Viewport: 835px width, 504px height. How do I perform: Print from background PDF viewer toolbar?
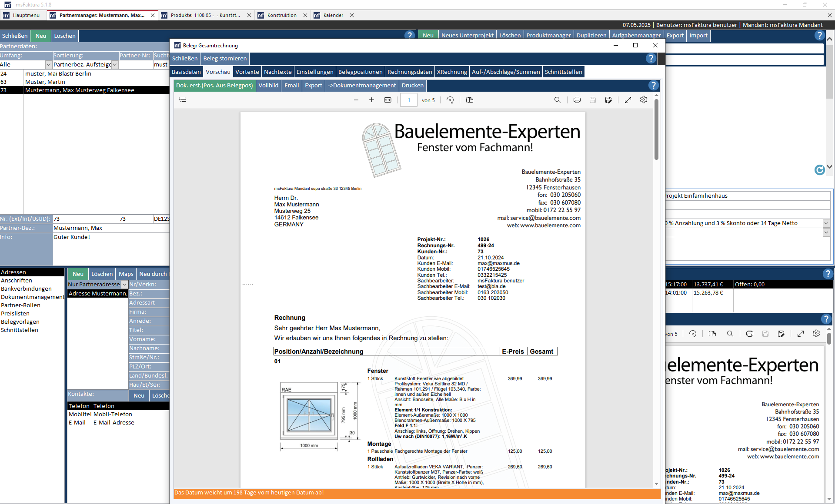(x=750, y=334)
